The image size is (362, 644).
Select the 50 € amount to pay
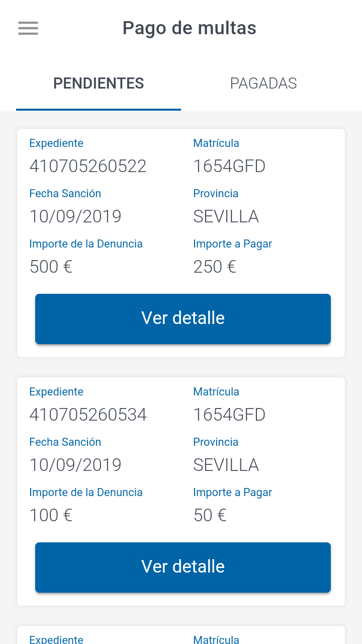point(210,515)
